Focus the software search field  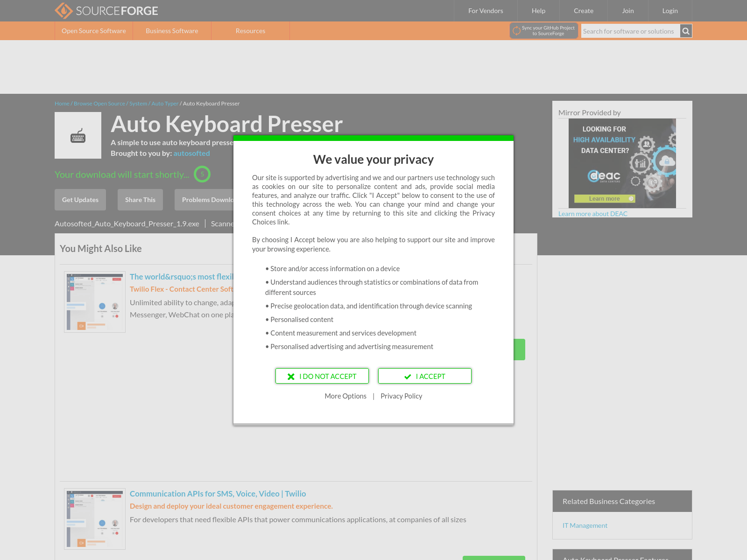click(630, 31)
